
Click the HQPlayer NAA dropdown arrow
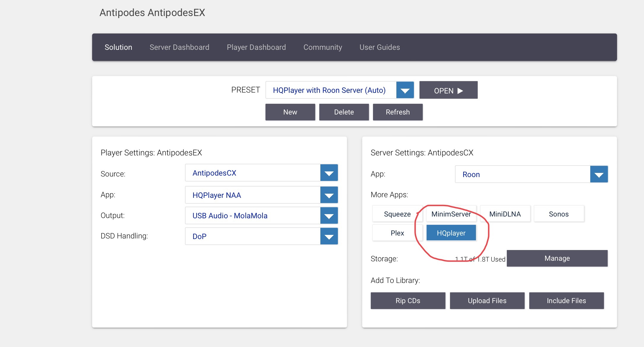point(329,195)
